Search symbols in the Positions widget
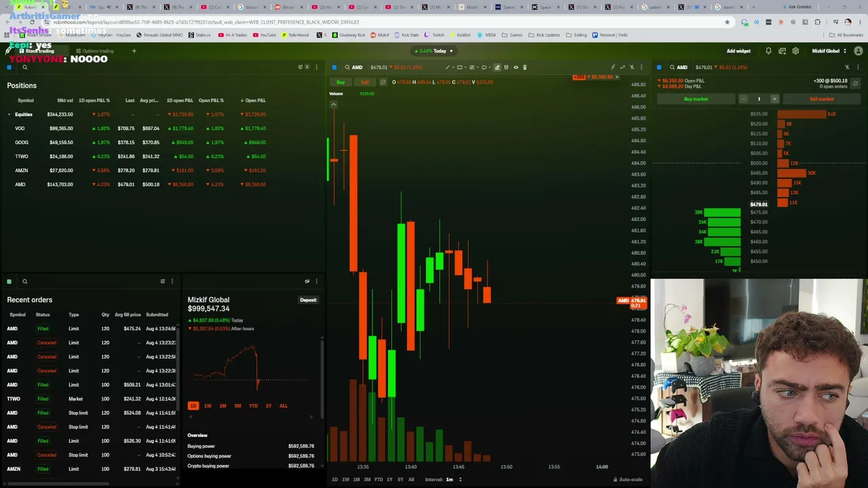Image resolution: width=868 pixels, height=488 pixels. [25, 67]
